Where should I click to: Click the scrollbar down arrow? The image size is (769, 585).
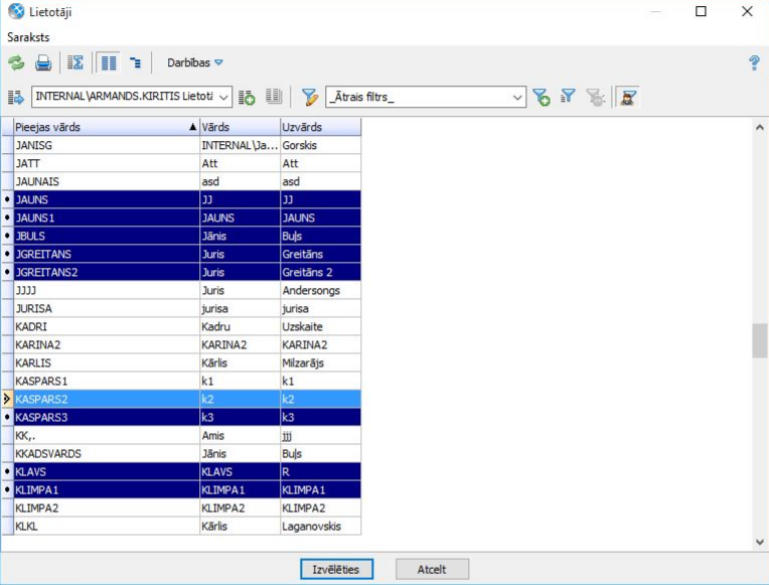[760, 542]
